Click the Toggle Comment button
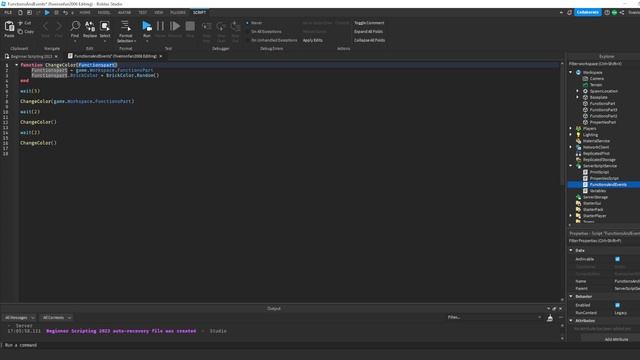This screenshot has width=640, height=360. [x=369, y=23]
